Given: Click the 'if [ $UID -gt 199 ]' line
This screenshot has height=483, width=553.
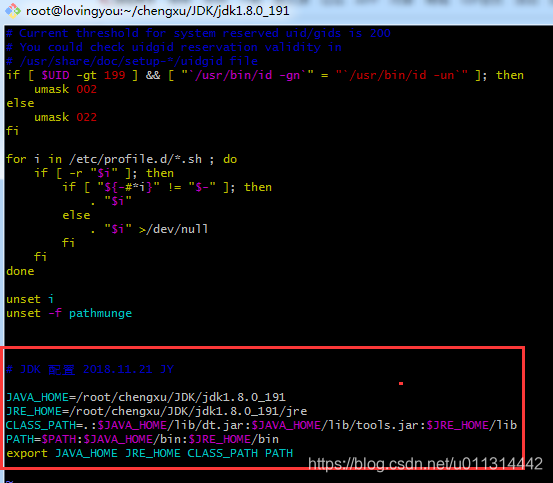Looking at the screenshot, I should [265, 75].
